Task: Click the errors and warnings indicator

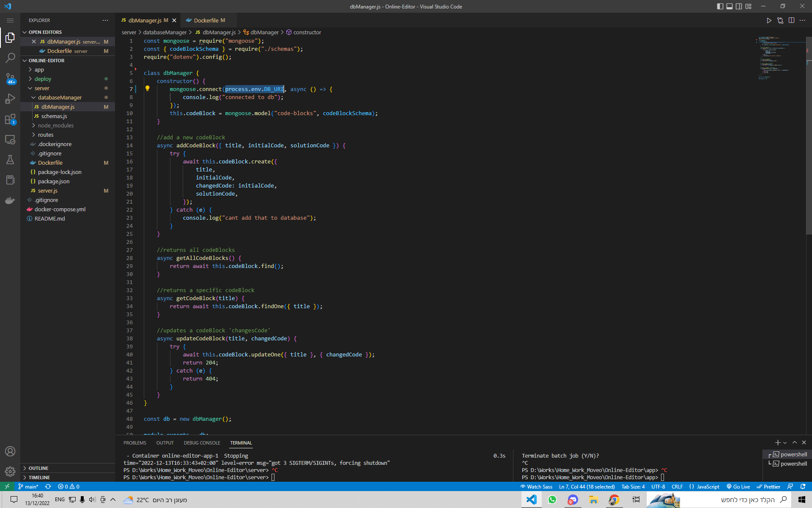Action: point(69,486)
